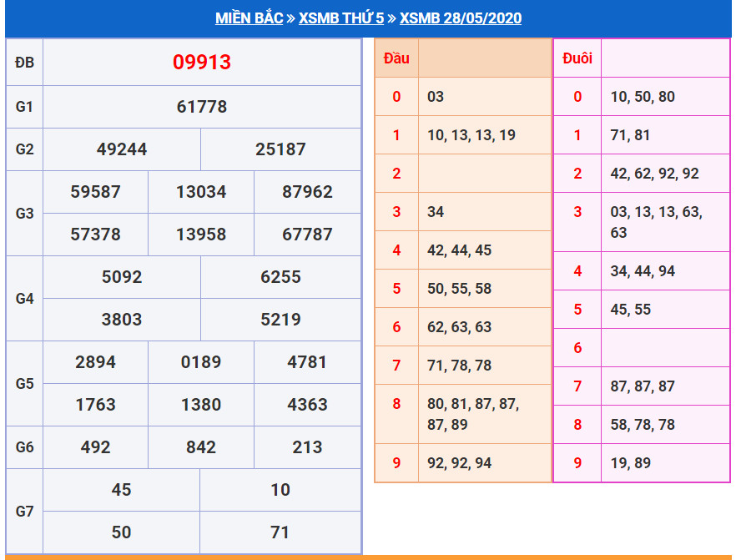The width and height of the screenshot is (736, 560).
Task: Select Đầu values 92, 92, 94
Action: click(460, 463)
